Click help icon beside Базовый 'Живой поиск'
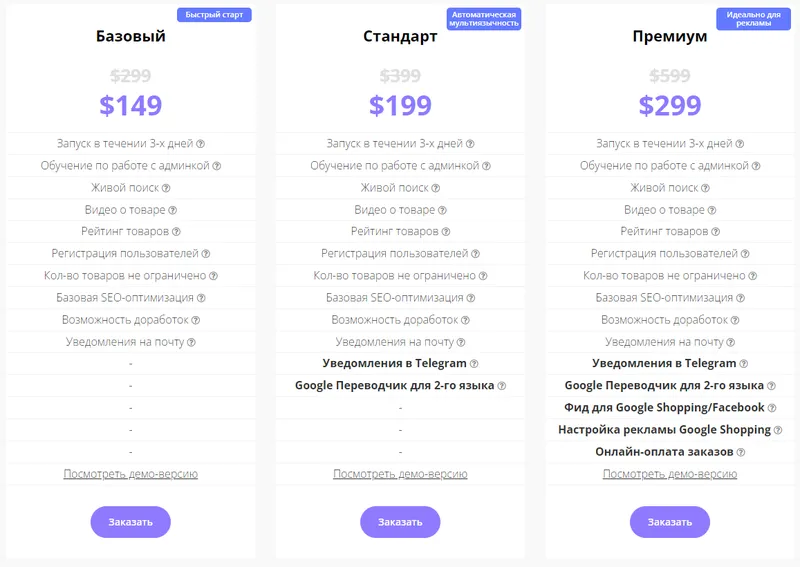Image resolution: width=800 pixels, height=567 pixels. [166, 188]
